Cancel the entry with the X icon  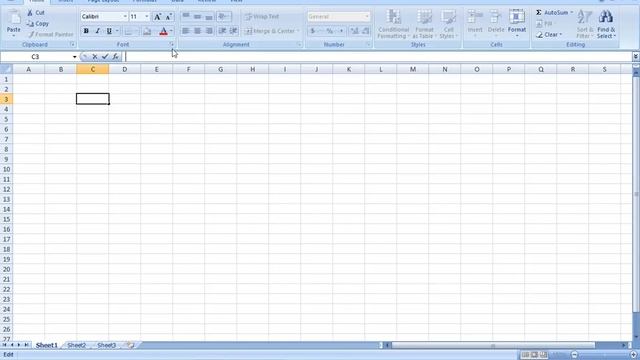(x=95, y=57)
